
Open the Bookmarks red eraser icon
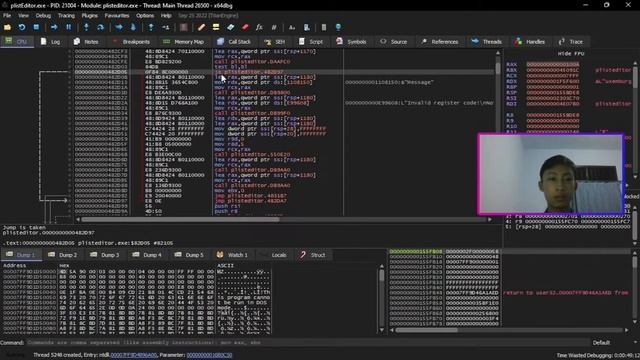(x=245, y=27)
